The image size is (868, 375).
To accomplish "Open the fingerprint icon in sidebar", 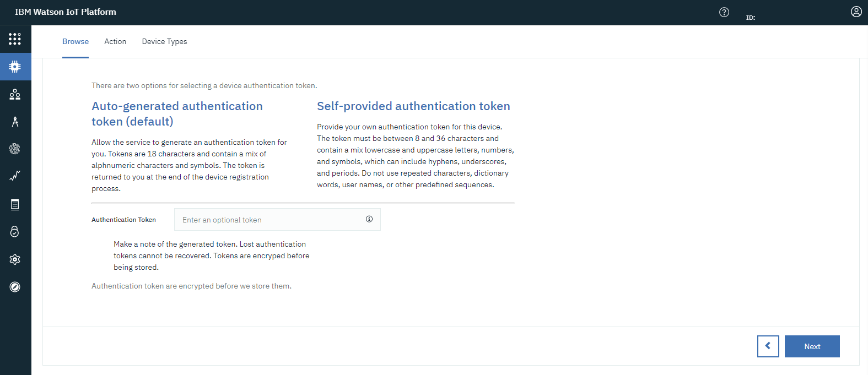I will (15, 149).
